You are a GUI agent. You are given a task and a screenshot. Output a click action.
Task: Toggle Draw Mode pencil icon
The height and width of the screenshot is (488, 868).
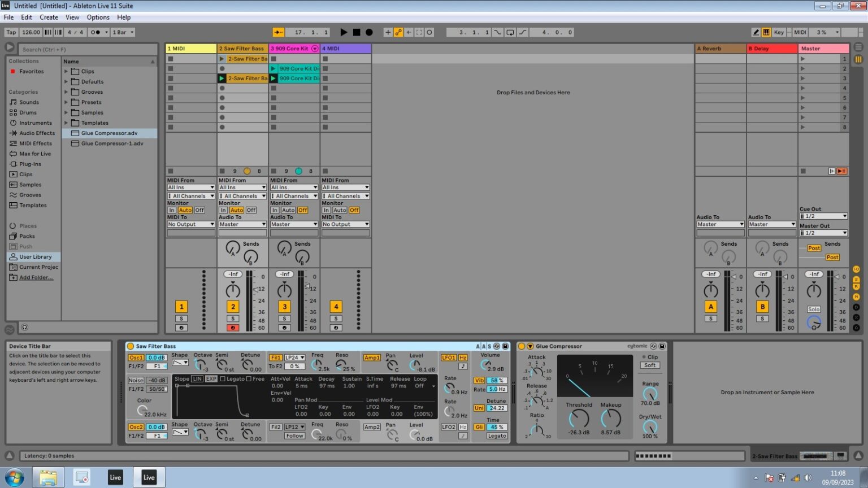point(756,32)
